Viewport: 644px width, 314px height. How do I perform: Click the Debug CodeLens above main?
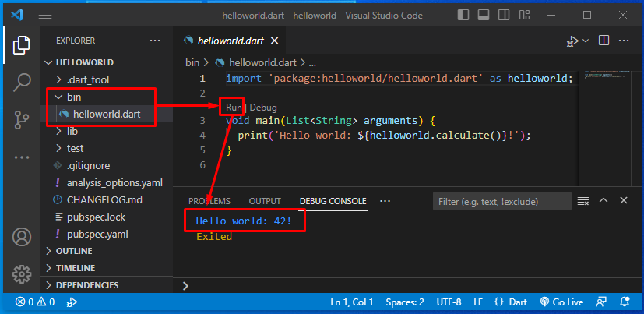[x=263, y=108]
